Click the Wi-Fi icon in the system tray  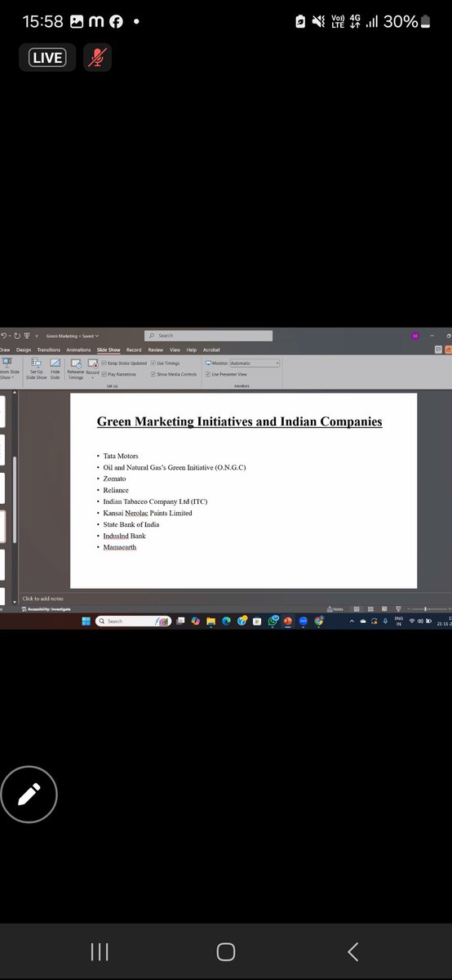click(x=412, y=621)
